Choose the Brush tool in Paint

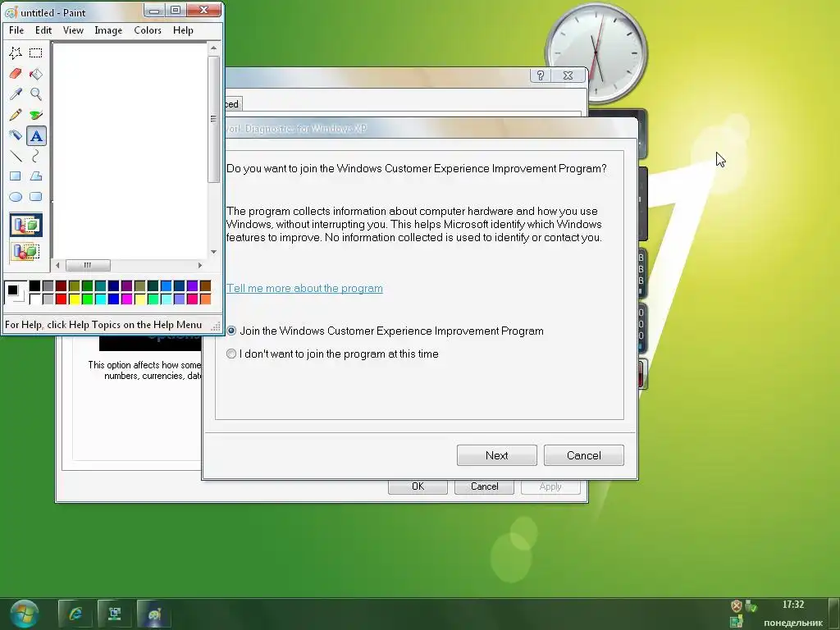click(x=36, y=115)
